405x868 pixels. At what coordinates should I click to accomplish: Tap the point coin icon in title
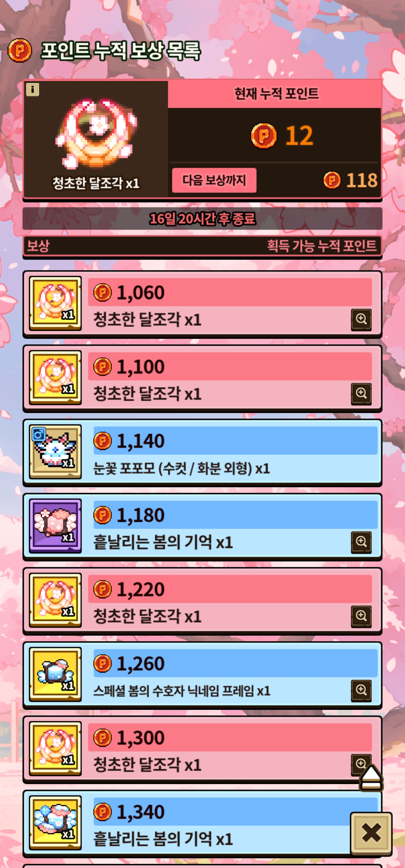point(20,50)
